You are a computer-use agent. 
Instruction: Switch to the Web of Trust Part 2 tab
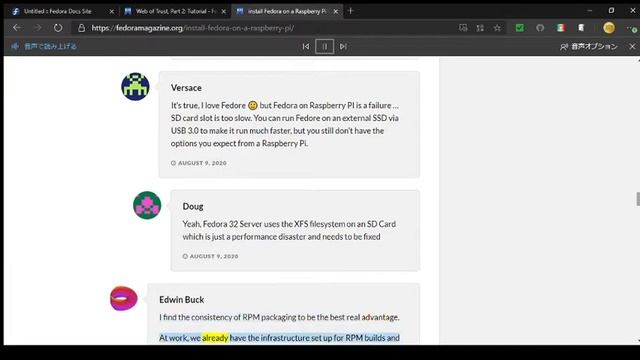[176, 11]
